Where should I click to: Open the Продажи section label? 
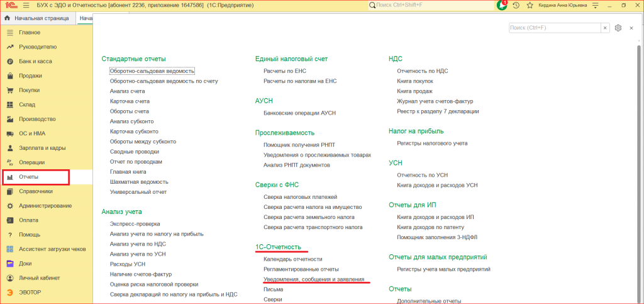pos(30,76)
